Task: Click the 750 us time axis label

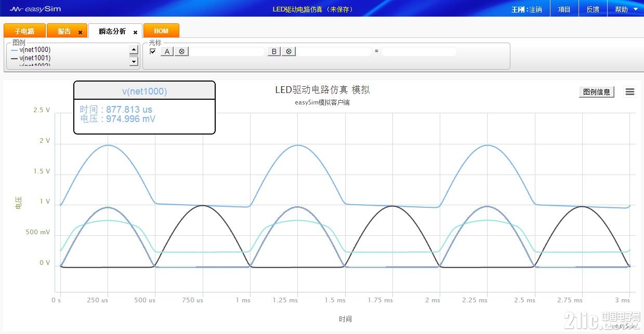Action: coord(192,300)
